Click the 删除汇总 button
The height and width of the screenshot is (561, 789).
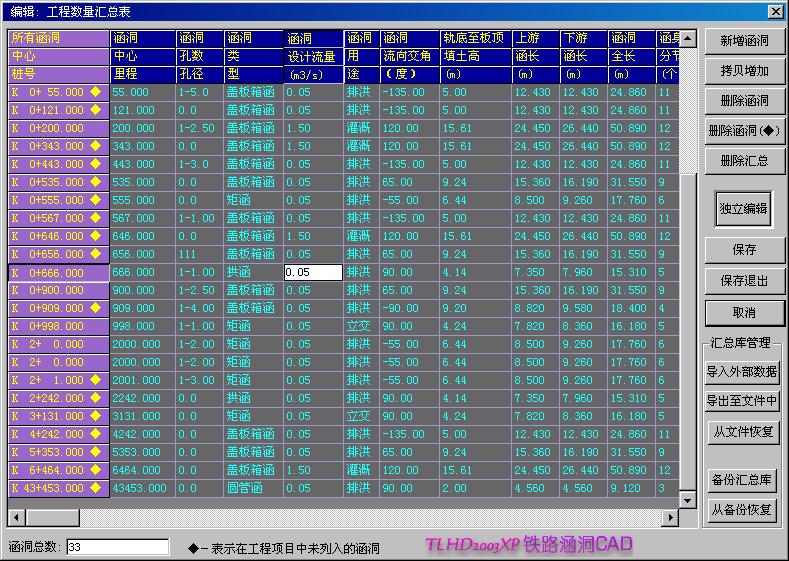(x=744, y=161)
